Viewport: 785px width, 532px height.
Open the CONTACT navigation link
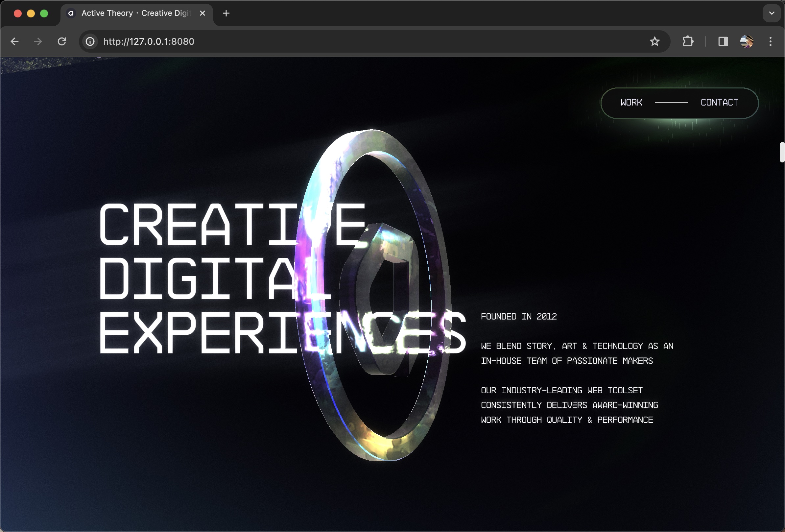(x=719, y=103)
